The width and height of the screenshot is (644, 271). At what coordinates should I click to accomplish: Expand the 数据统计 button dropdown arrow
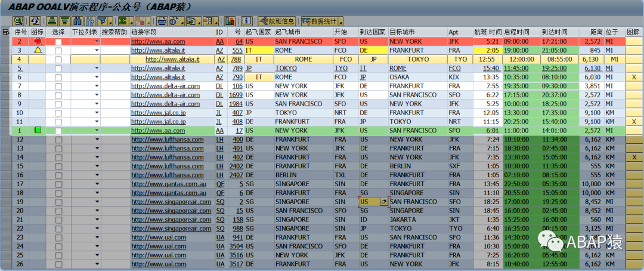click(340, 21)
